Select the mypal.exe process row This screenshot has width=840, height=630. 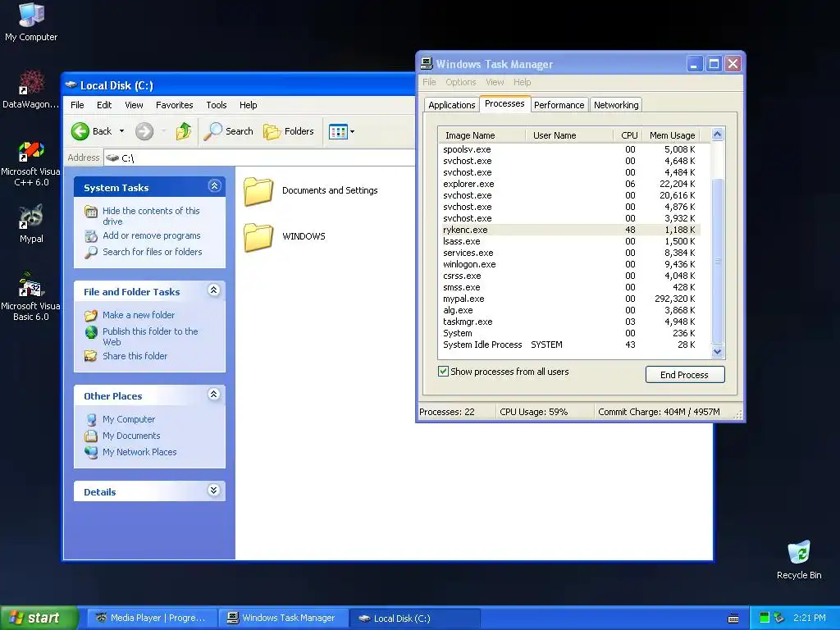(569, 299)
